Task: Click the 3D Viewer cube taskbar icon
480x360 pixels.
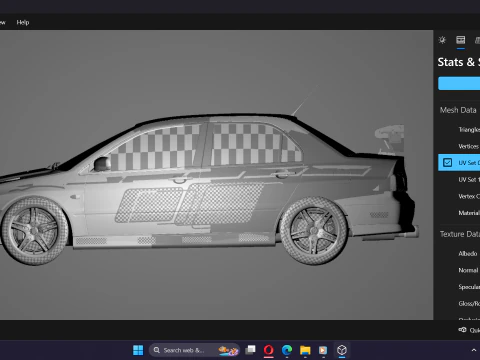Action: click(342, 350)
